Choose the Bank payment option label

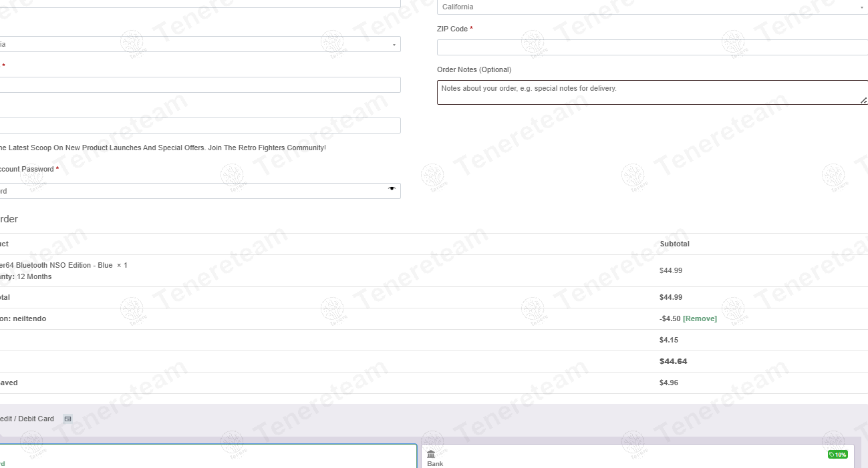[435, 463]
